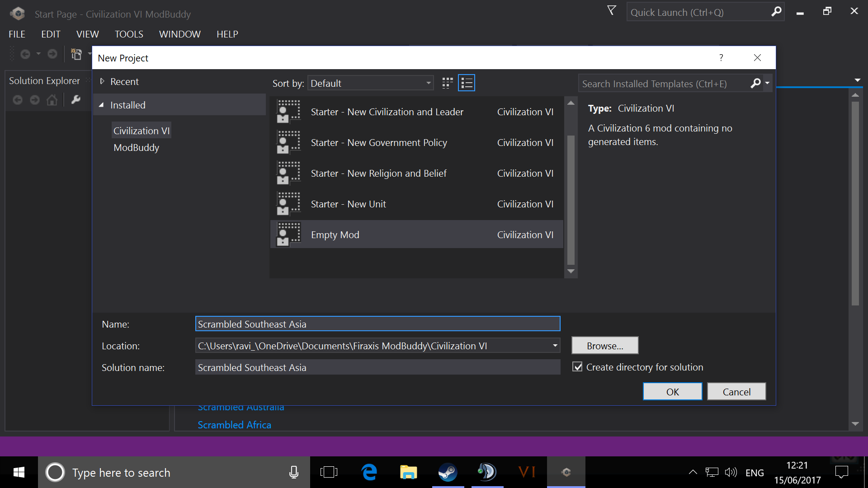
Task: Click the Quick Launch search icon
Action: (x=776, y=12)
